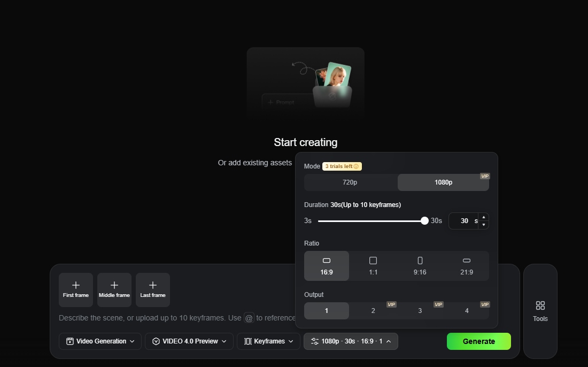Click the green Generate button
This screenshot has width=588, height=367.
coord(479,341)
